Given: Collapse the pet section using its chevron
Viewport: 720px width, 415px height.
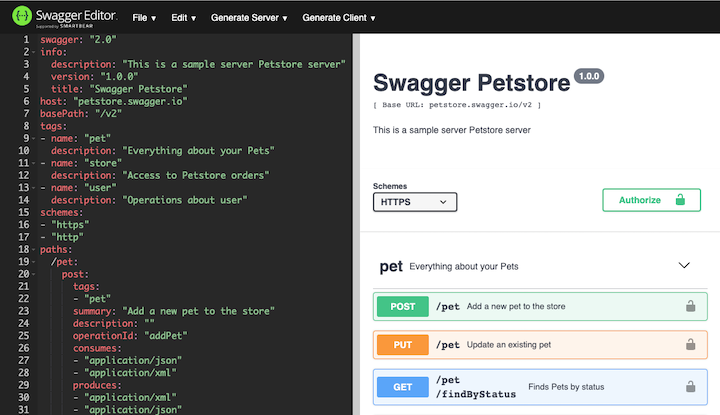Looking at the screenshot, I should point(685,266).
